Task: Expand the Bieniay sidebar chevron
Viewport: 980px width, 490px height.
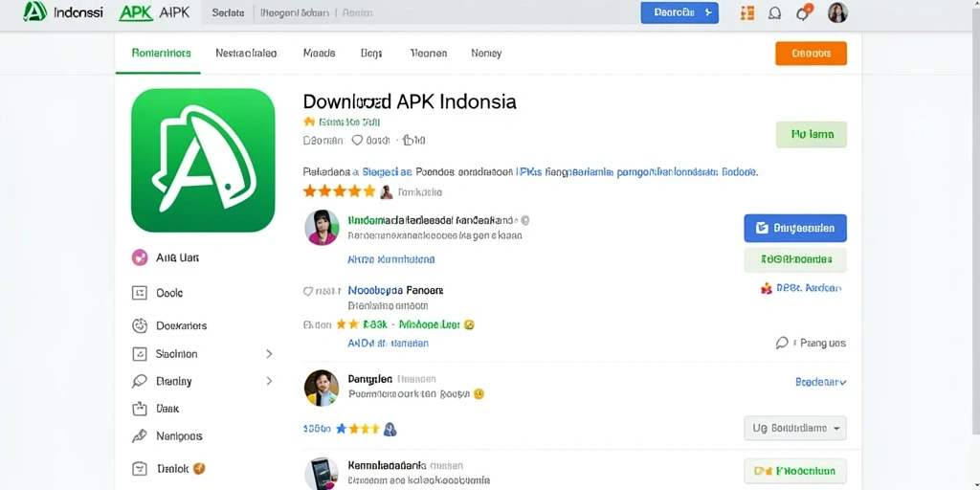Action: click(269, 381)
